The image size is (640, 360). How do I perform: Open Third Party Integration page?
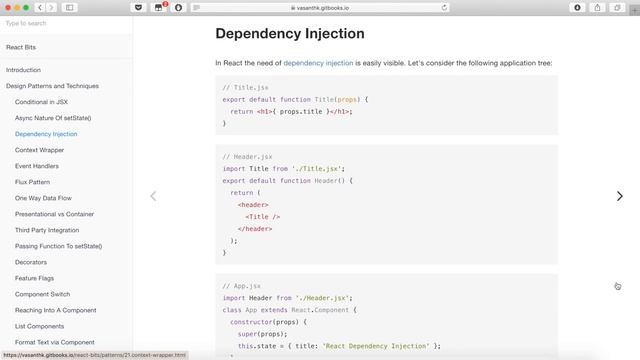point(47,230)
